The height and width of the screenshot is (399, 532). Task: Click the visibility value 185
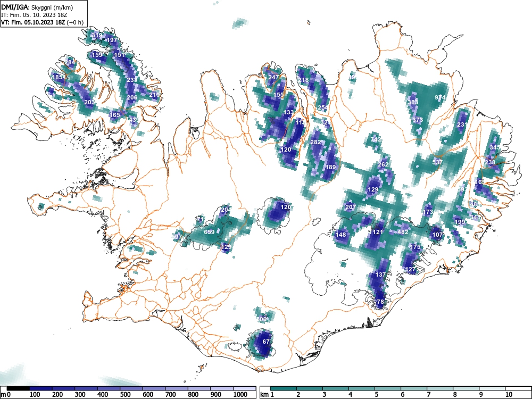57,77
